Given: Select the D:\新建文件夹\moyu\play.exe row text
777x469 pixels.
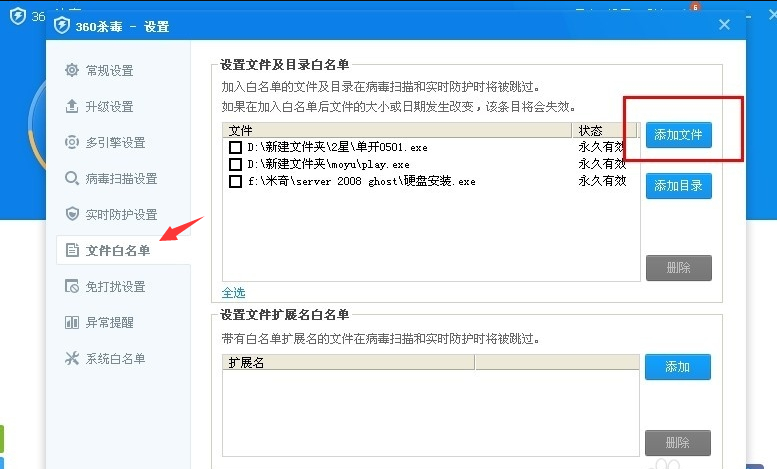Looking at the screenshot, I should click(x=328, y=164).
